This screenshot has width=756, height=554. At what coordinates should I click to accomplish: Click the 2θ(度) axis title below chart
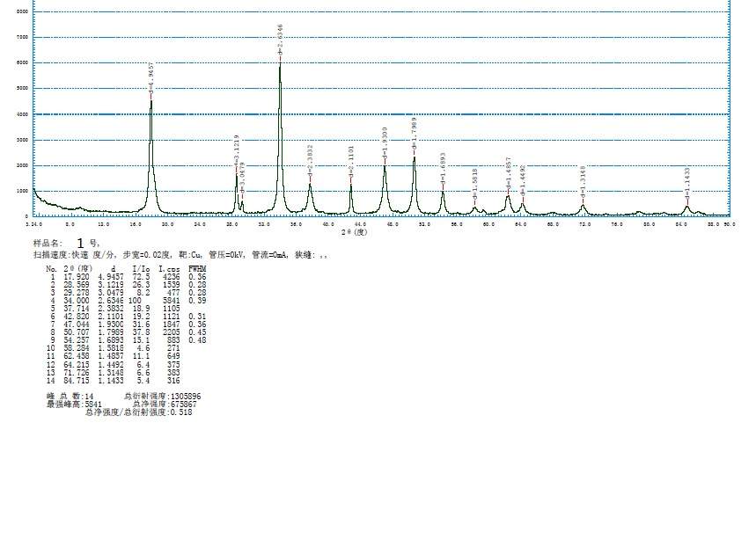click(355, 232)
